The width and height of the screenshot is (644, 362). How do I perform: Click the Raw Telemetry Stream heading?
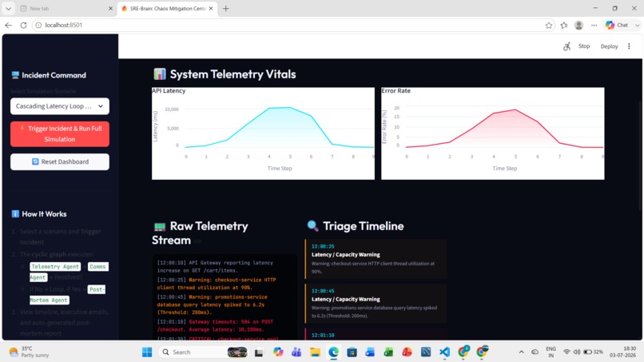(200, 233)
